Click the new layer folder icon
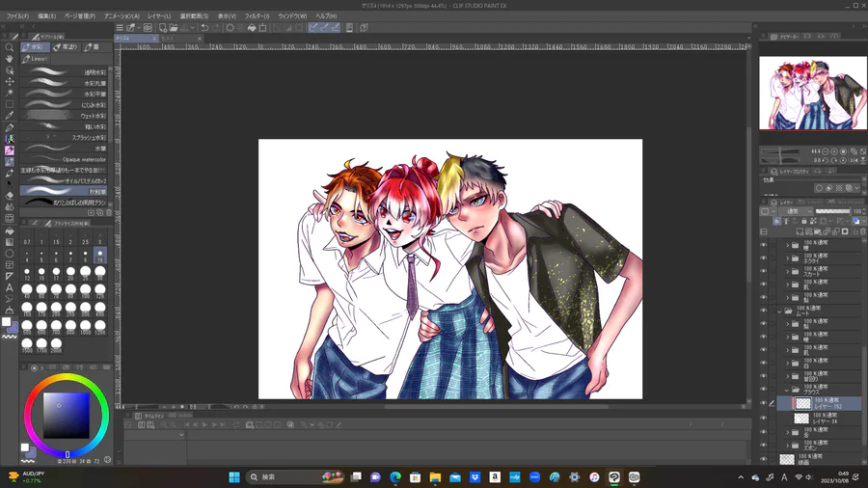The image size is (868, 488). [x=818, y=231]
